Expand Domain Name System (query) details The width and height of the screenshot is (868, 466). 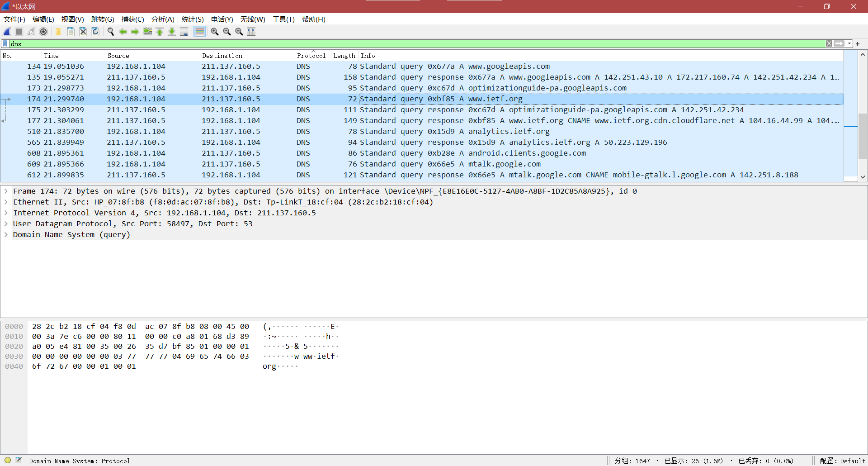pos(6,235)
